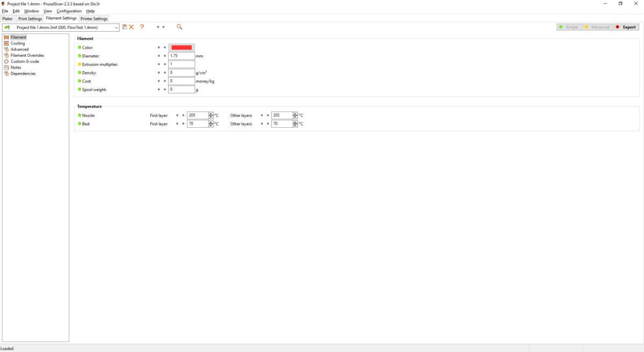
Task: Select Dependencies in the sidebar
Action: 23,74
